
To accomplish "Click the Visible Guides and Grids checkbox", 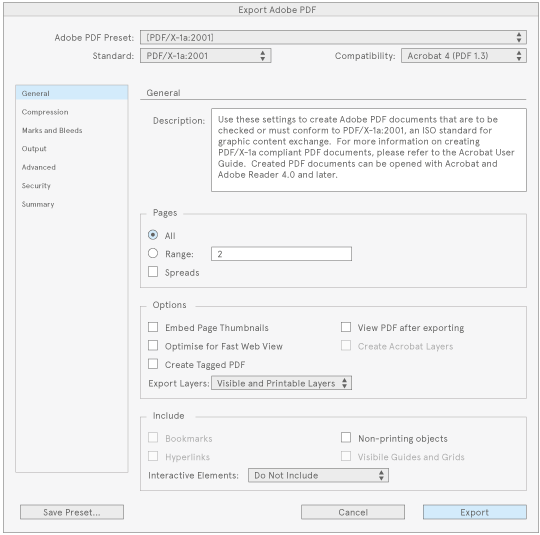I will [346, 456].
